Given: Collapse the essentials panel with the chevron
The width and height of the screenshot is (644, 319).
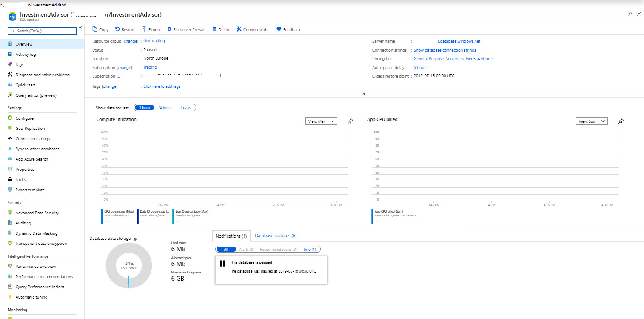Looking at the screenshot, I should coord(364,93).
